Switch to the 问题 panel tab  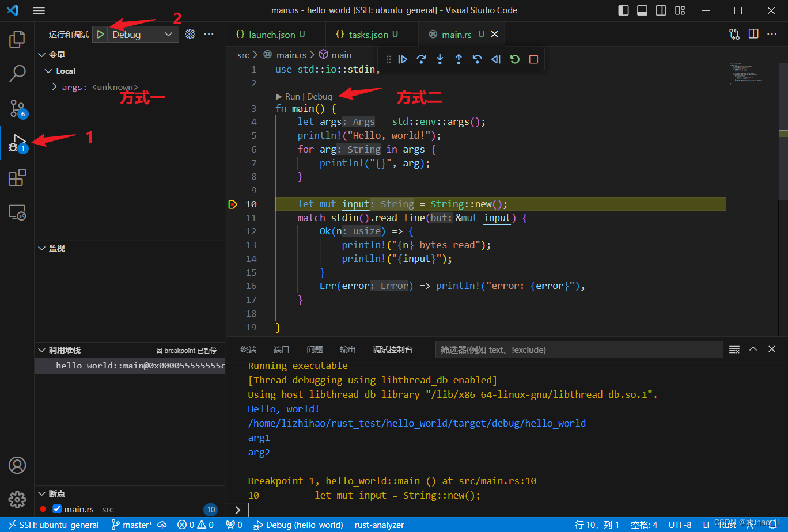pos(315,349)
